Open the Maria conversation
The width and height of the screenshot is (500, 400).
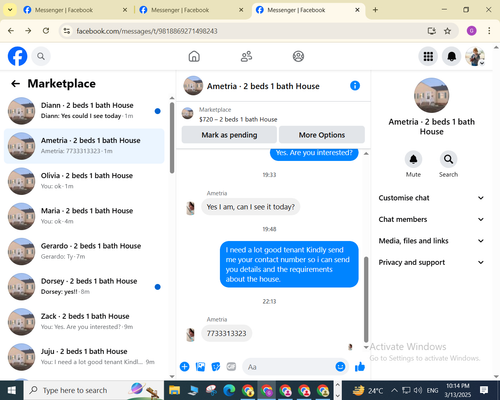[84, 216]
